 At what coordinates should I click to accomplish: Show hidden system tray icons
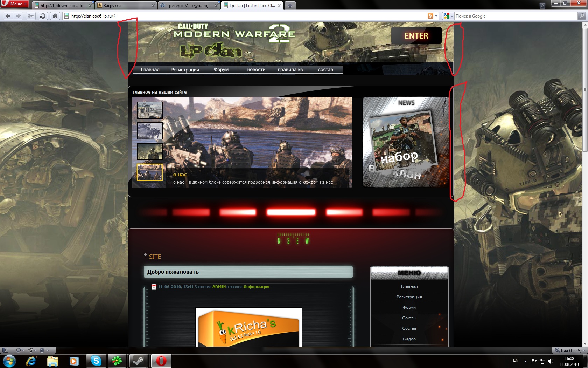tap(525, 361)
